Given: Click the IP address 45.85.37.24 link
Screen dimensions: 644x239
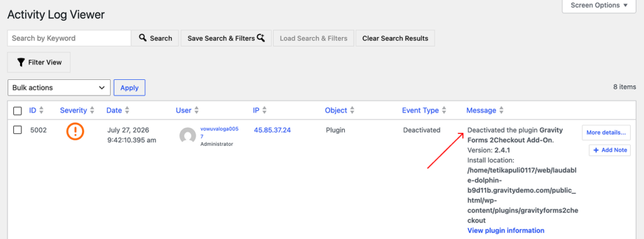Looking at the screenshot, I should click(x=272, y=130).
